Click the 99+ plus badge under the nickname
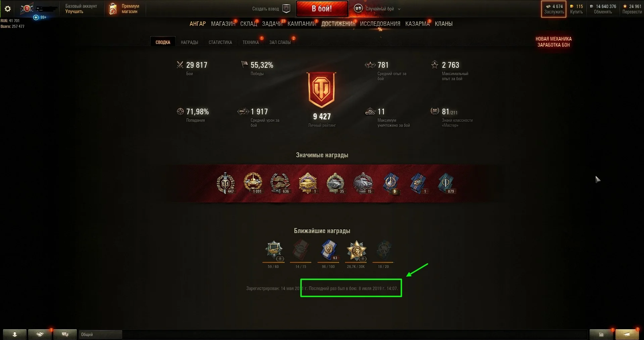This screenshot has width=644, height=340. (x=40, y=17)
